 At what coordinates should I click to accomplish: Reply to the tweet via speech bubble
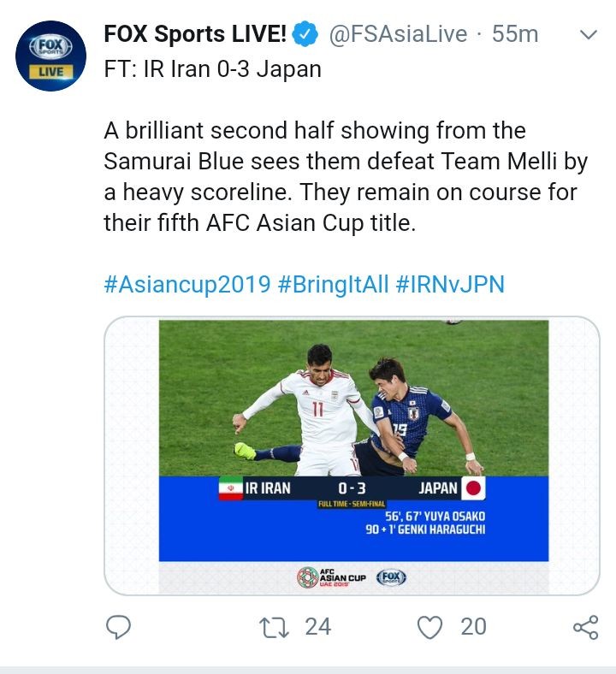118,627
